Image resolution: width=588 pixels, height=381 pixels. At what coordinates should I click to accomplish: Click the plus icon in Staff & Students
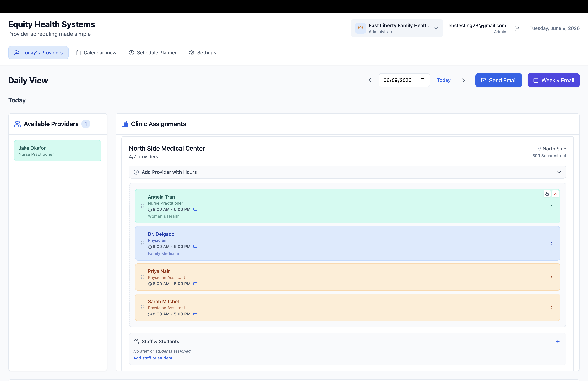(x=558, y=341)
